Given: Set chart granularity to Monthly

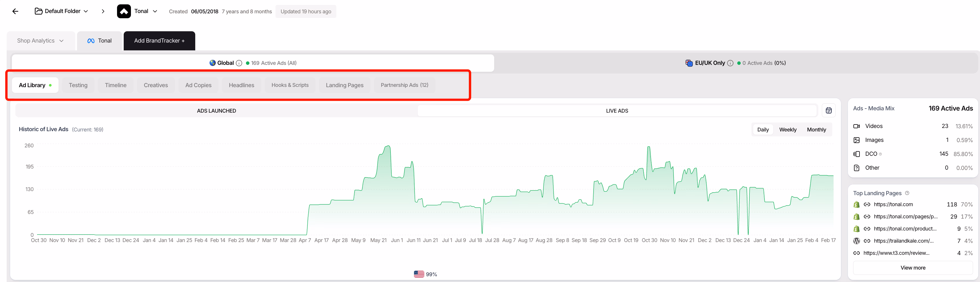Looking at the screenshot, I should (x=816, y=130).
